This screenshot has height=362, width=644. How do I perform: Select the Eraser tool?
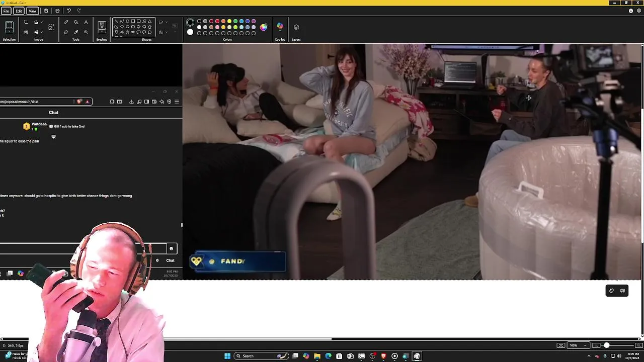click(x=66, y=32)
